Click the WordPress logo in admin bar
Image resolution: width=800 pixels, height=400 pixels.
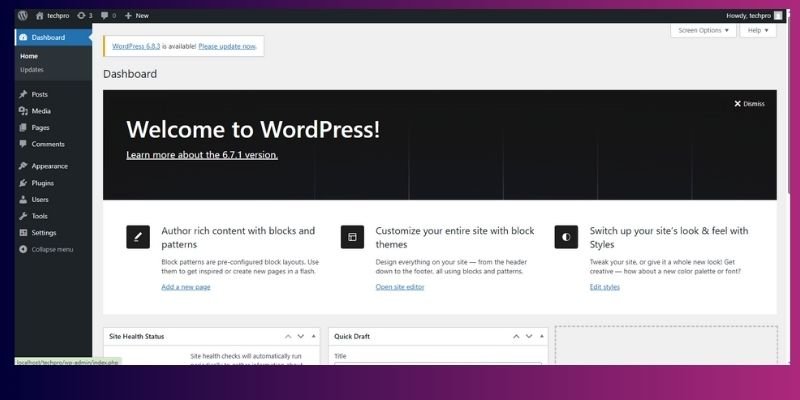[x=22, y=15]
